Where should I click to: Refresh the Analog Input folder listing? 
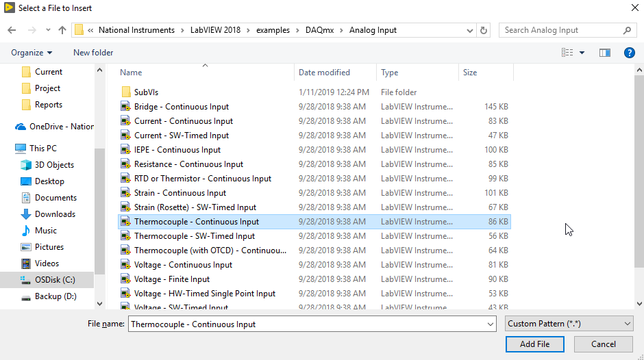point(484,30)
